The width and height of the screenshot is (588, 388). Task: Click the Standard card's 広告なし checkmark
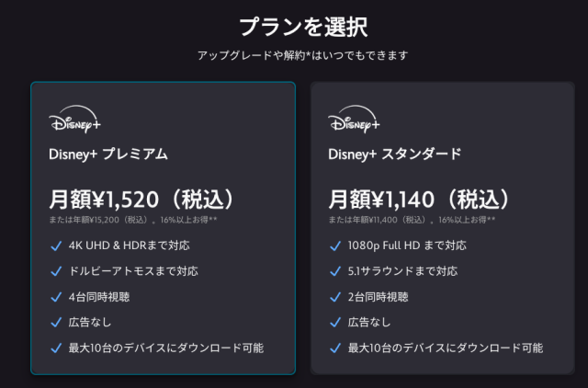point(334,322)
